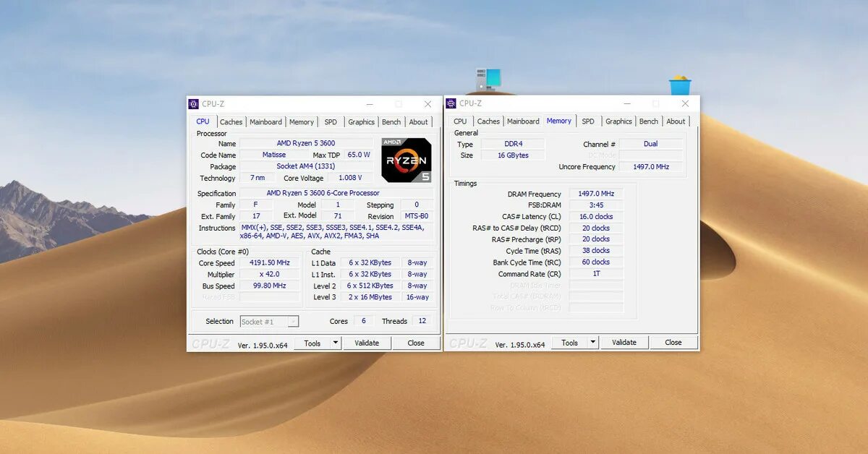Click the Command Rate (CR) value 1T
868x454 pixels.
tap(596, 274)
